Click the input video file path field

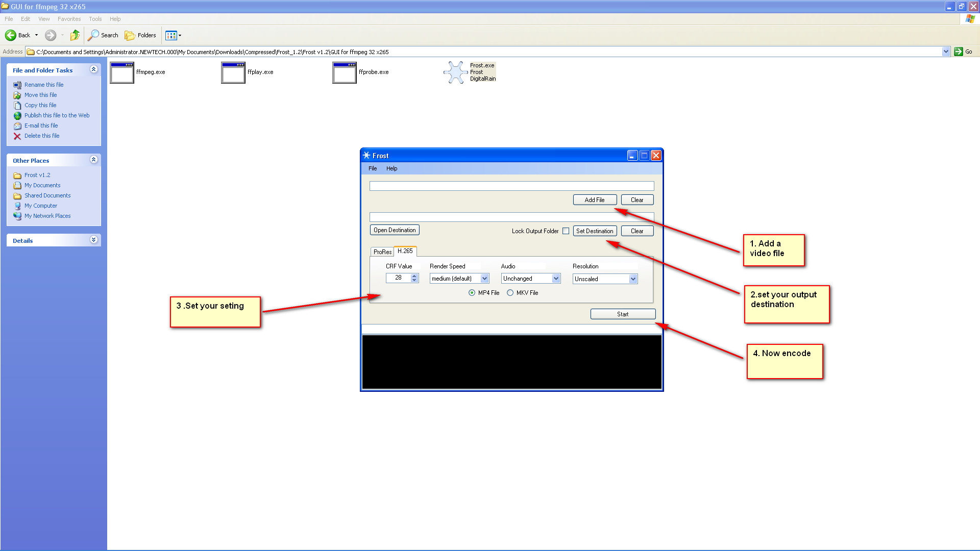click(x=511, y=186)
